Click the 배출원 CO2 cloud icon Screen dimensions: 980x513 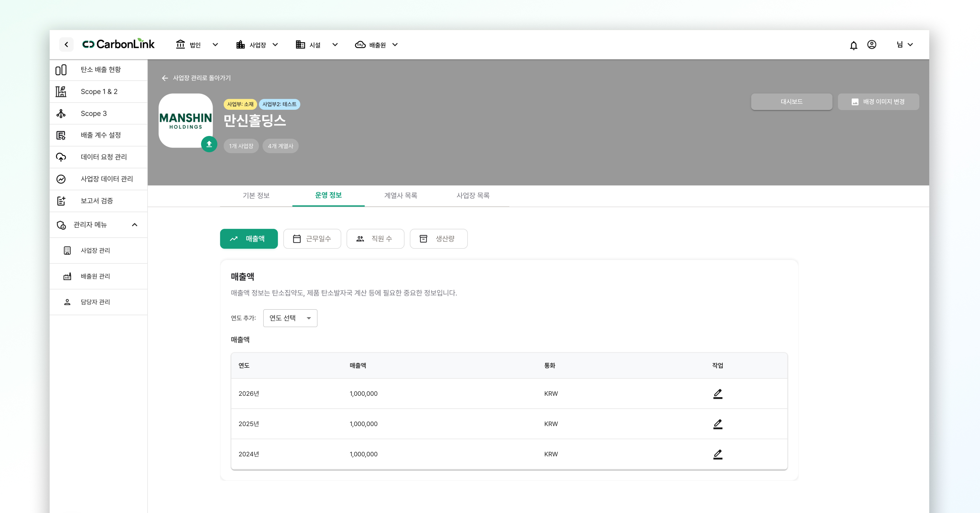tap(360, 44)
